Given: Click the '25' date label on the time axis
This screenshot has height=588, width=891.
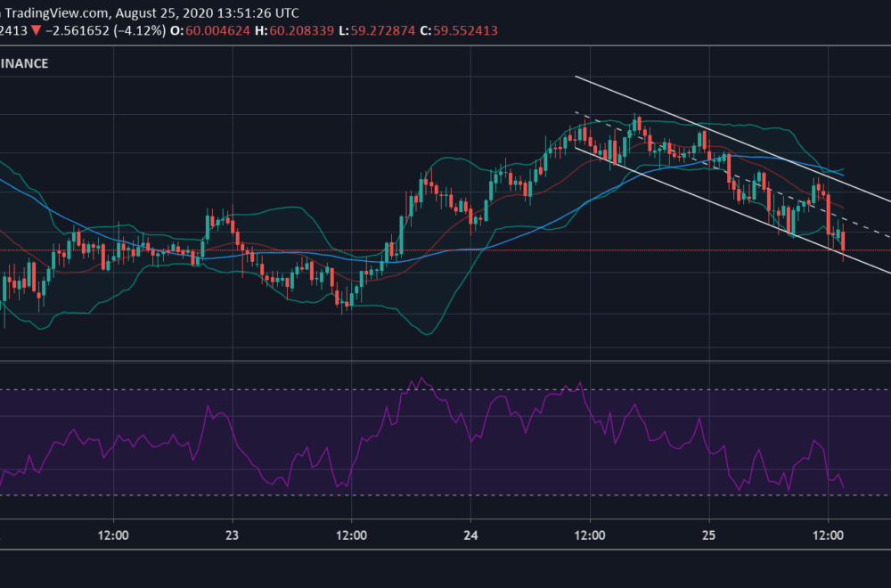Looking at the screenshot, I should (x=708, y=535).
